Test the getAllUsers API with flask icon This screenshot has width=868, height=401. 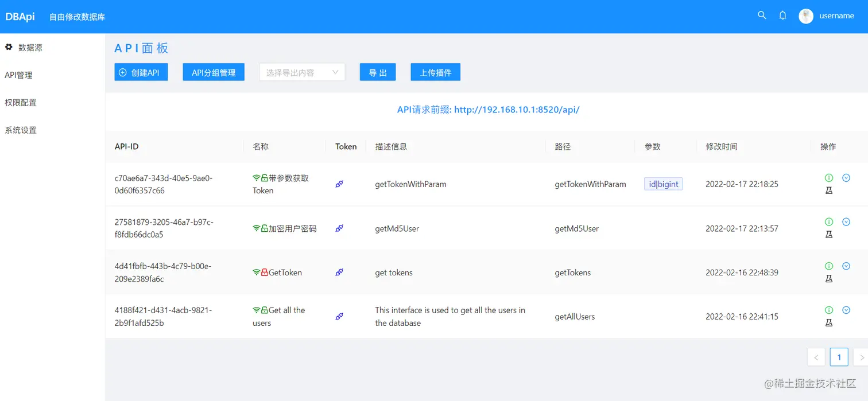[828, 323]
